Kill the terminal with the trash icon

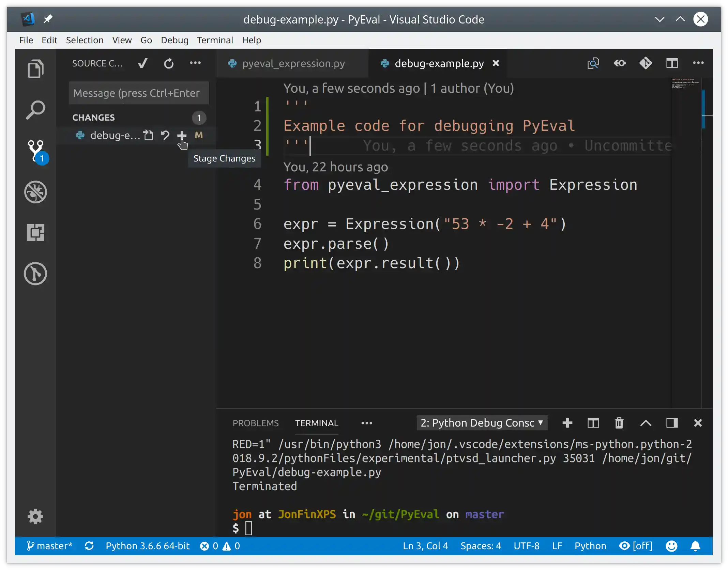pos(619,423)
